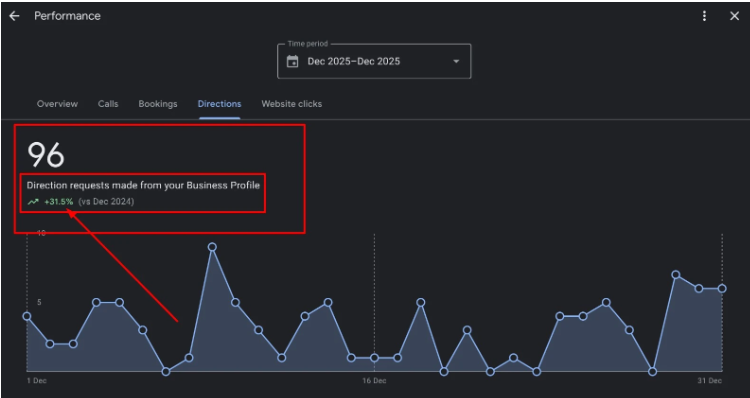Open the Website clicks tab
The height and width of the screenshot is (398, 750).
point(292,104)
